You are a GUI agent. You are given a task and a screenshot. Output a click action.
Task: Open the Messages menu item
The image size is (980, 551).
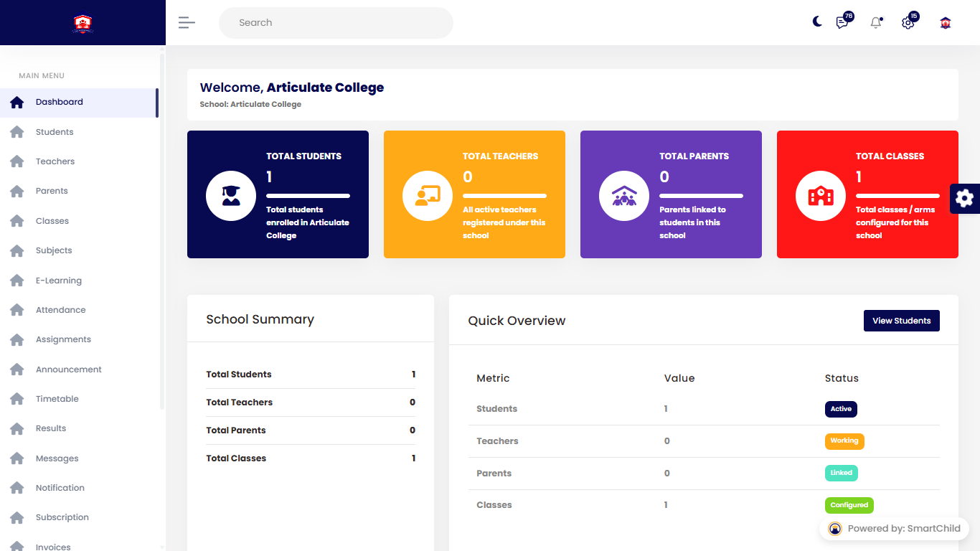click(x=79, y=458)
